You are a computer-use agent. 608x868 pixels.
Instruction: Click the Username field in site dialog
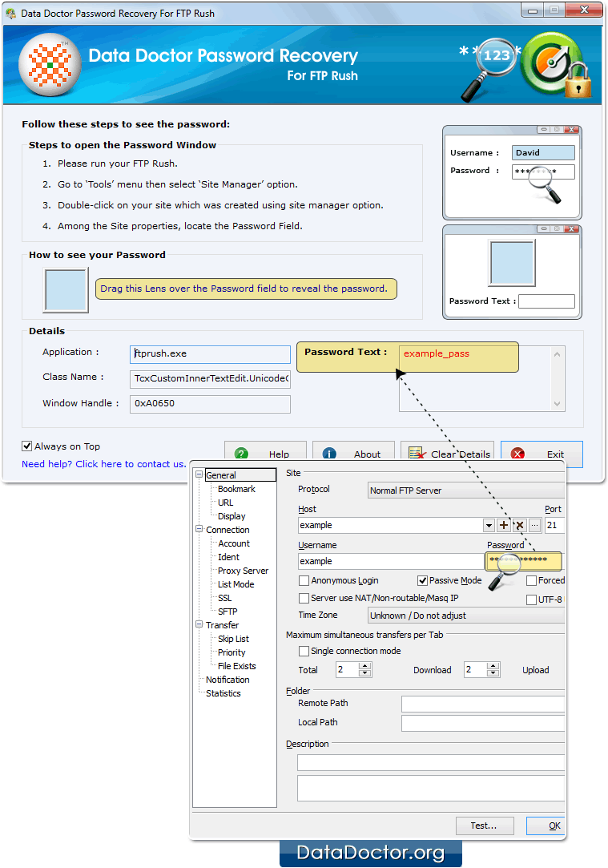click(x=391, y=561)
